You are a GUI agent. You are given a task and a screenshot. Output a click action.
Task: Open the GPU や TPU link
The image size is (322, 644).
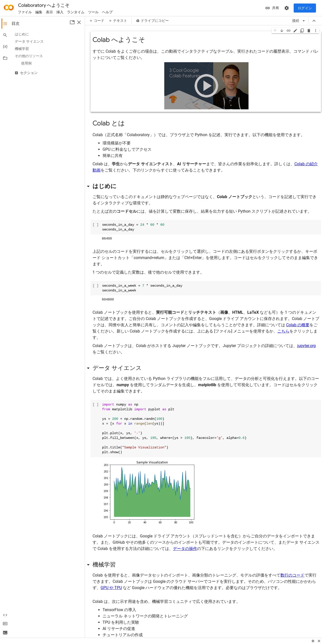(x=111, y=588)
